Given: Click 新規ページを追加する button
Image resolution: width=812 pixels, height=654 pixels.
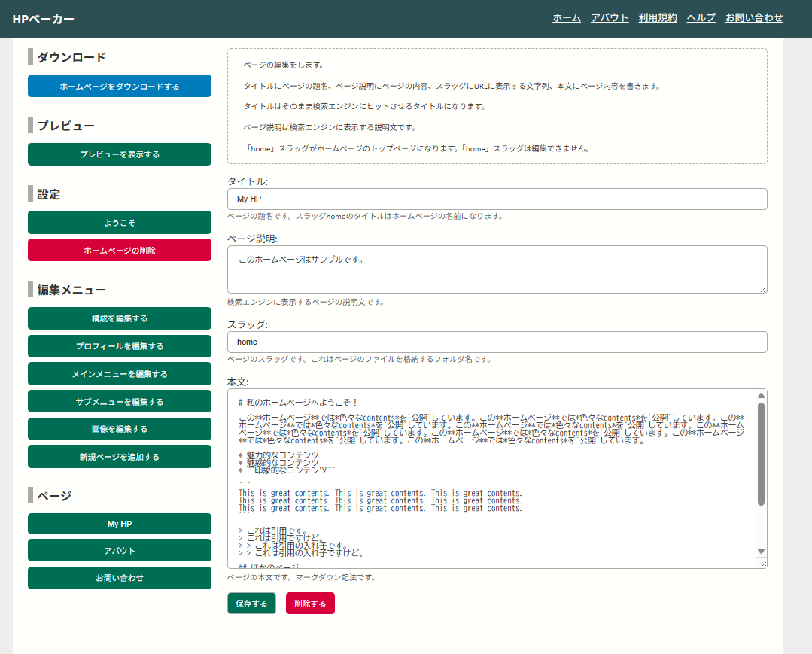Looking at the screenshot, I should (x=120, y=457).
